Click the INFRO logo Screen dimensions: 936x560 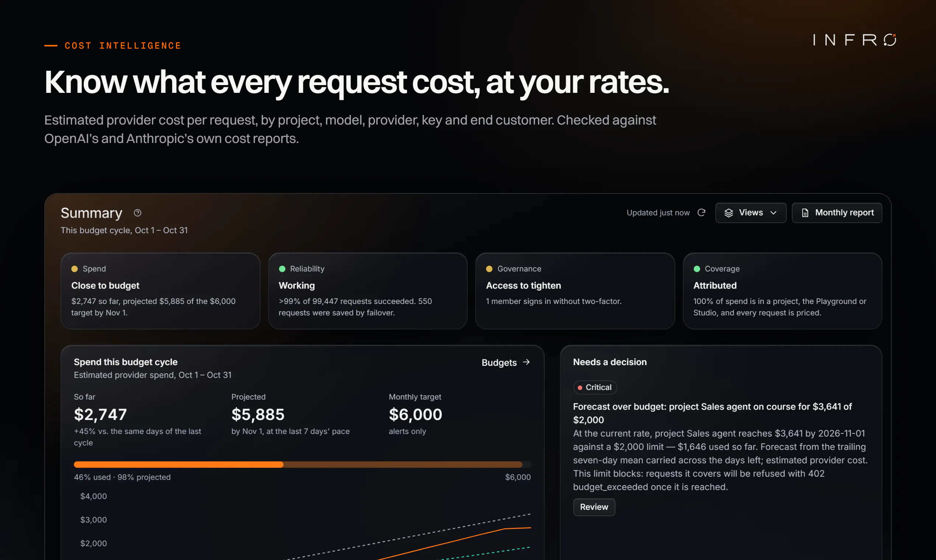(x=855, y=40)
